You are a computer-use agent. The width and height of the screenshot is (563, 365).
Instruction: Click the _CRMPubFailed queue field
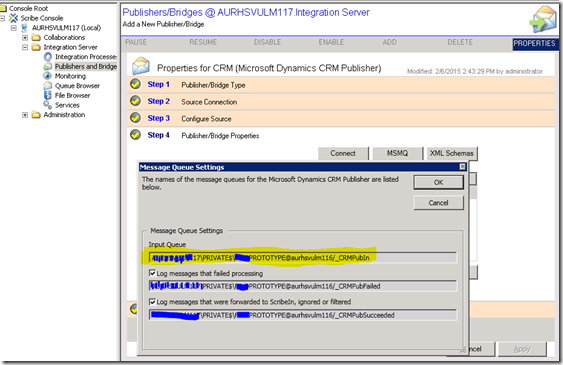click(303, 286)
